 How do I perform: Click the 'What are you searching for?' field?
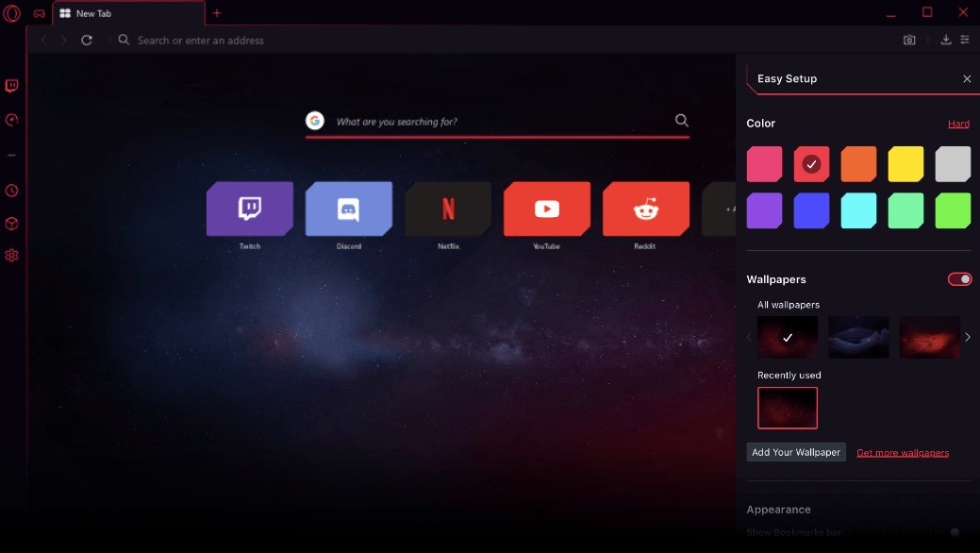497,122
